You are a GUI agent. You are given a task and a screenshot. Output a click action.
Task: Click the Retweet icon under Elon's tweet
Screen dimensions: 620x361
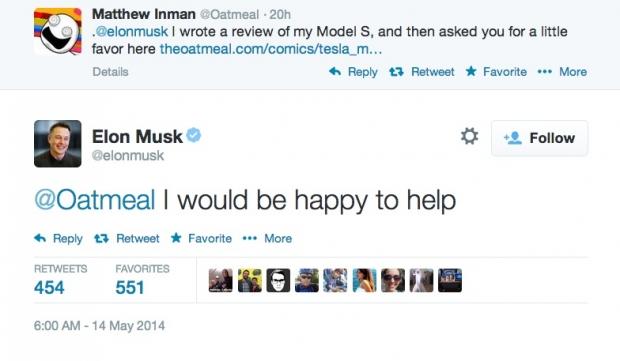coord(101,238)
